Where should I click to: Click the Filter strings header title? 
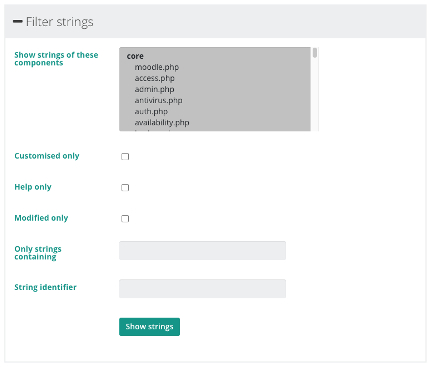tap(60, 22)
